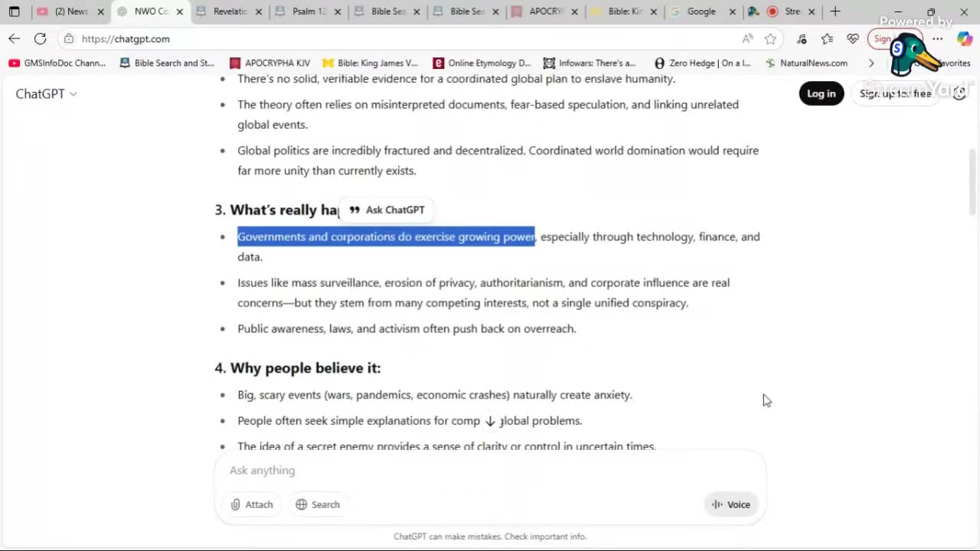Click bullet starting "Big, scary events"
The width and height of the screenshot is (980, 551).
(x=435, y=395)
